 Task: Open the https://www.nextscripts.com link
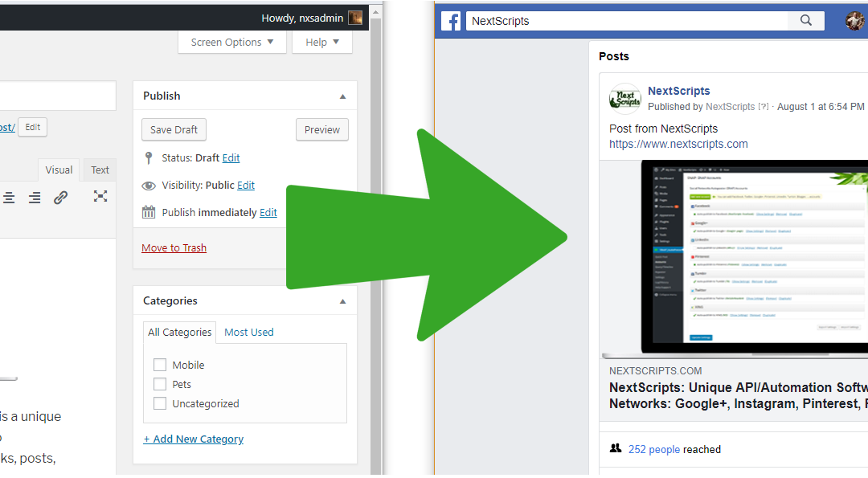click(678, 144)
